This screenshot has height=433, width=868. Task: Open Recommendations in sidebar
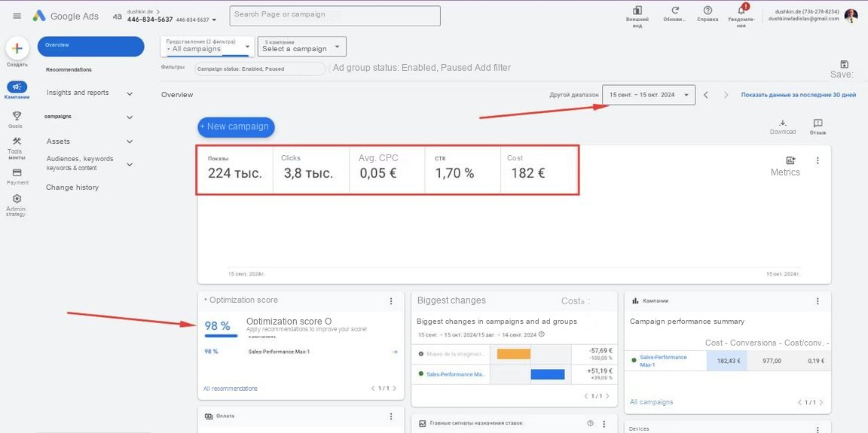(x=69, y=70)
